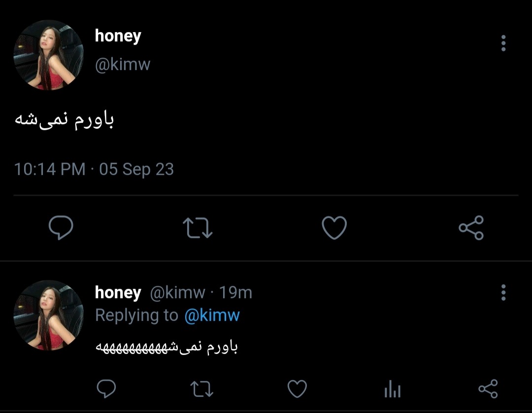
Task: View analytics of the reply tweet
Action: click(x=393, y=389)
